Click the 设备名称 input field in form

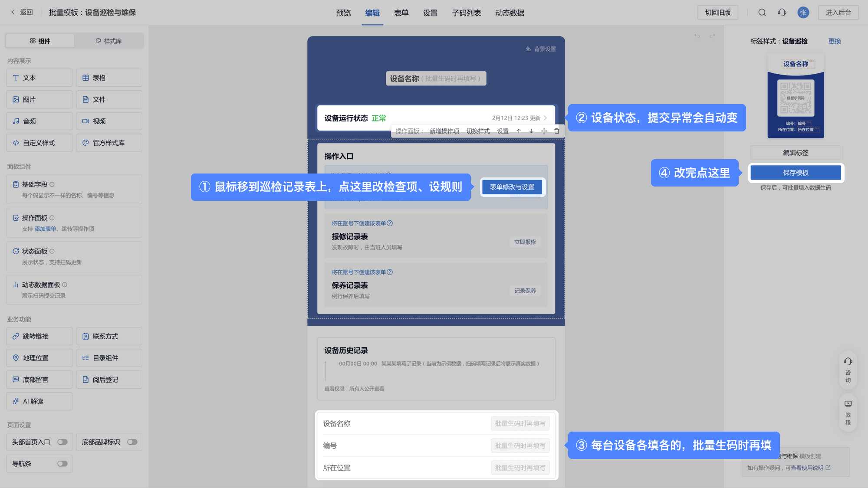click(x=520, y=423)
